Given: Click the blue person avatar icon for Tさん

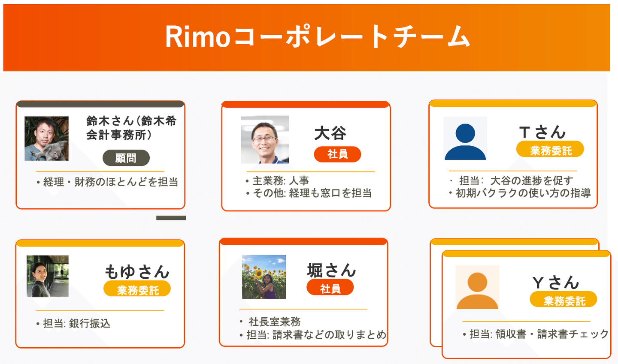Looking at the screenshot, I should point(465,138).
